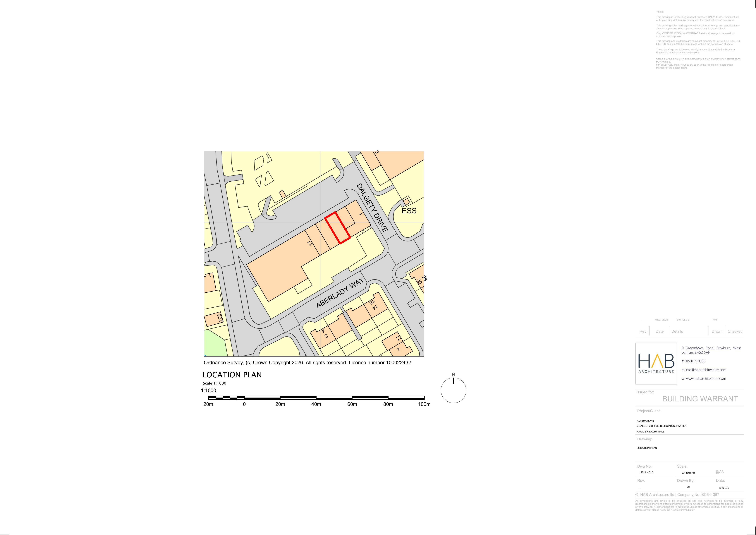Click the 0 mark on the scale bar

(244, 404)
